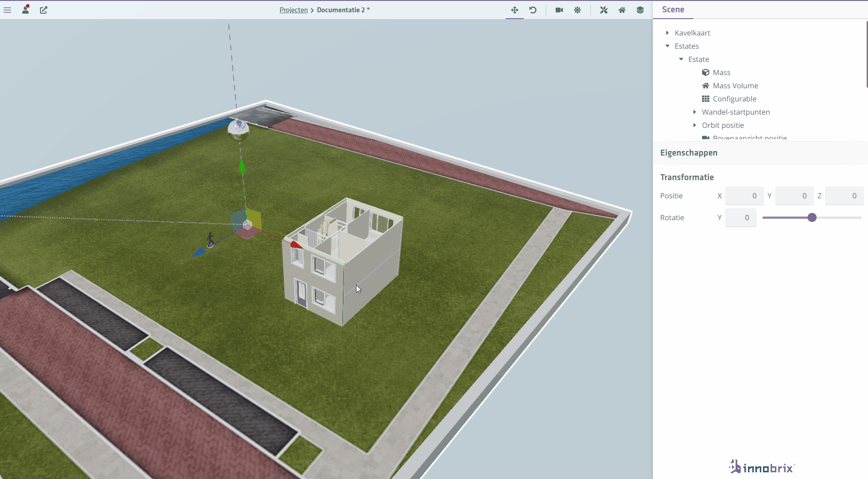Select the move/translate tool
The image size is (868, 479).
pyautogui.click(x=514, y=10)
